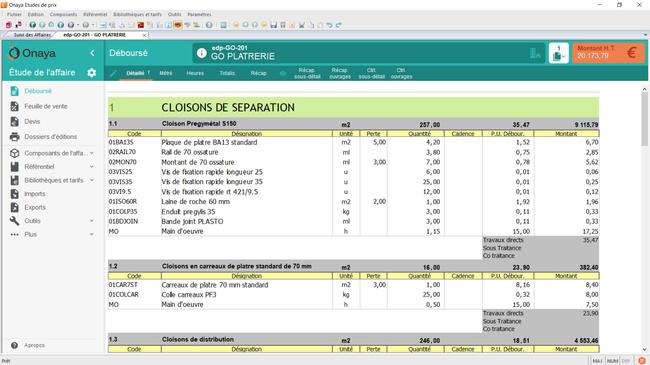650x365 pixels.
Task: Click the Déboursé document icon in sidebar
Action: click(x=15, y=91)
